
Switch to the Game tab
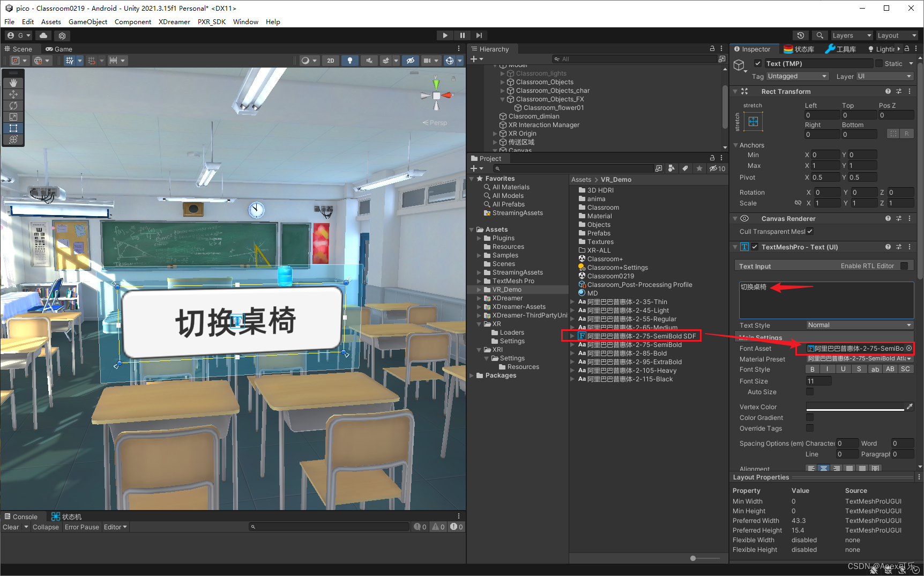pos(59,49)
